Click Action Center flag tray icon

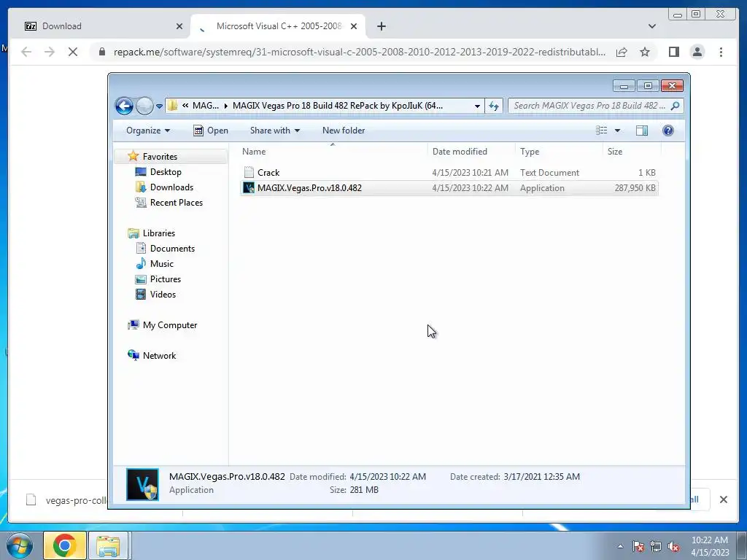point(638,546)
